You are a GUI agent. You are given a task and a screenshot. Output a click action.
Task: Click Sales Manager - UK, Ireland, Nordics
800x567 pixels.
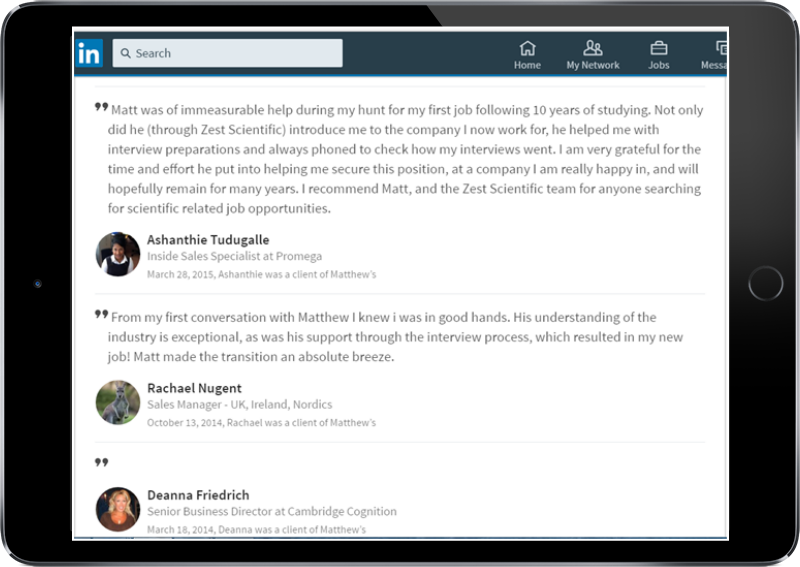click(240, 405)
